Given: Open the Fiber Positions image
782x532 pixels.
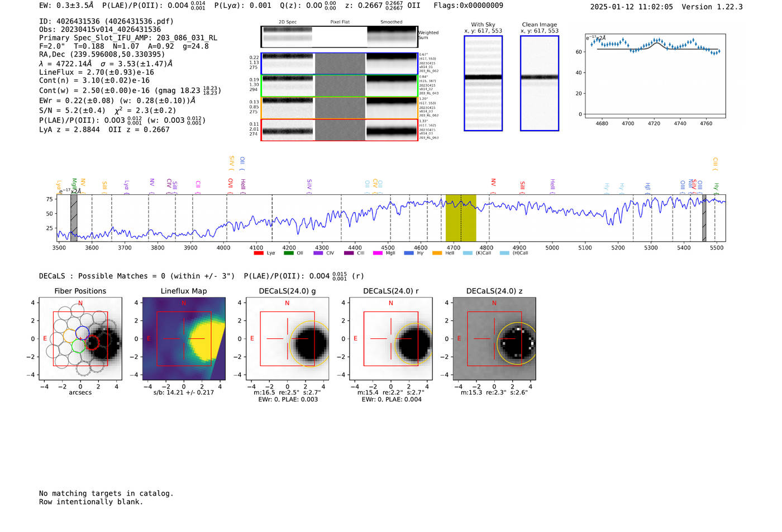Looking at the screenshot, I should (80, 339).
